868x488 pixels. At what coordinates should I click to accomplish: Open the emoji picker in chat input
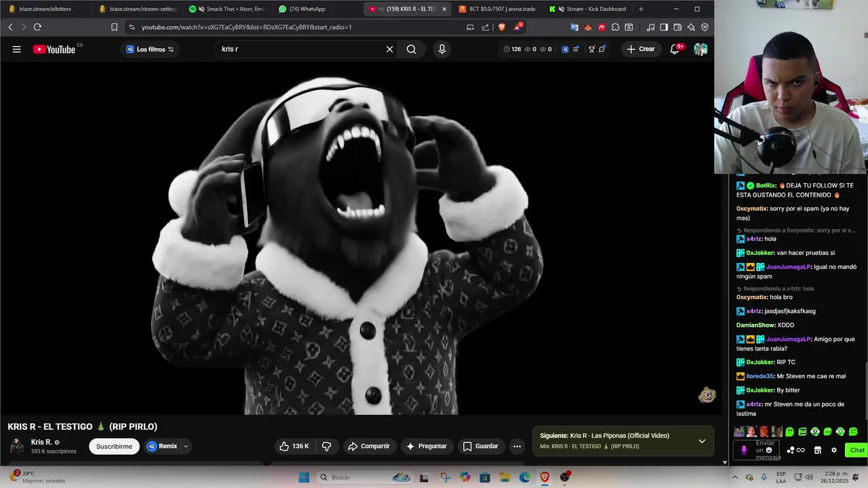(768, 450)
